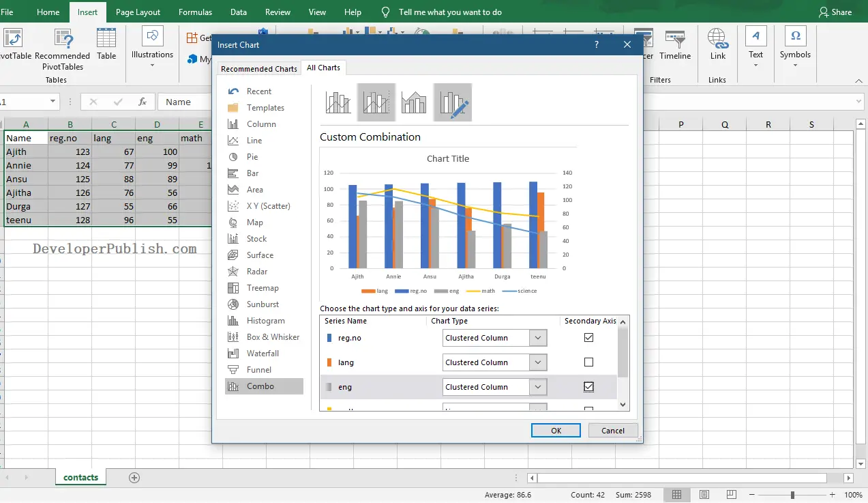The width and height of the screenshot is (868, 503).
Task: Uncheck Secondary Axis for reg.no series
Action: (x=589, y=338)
